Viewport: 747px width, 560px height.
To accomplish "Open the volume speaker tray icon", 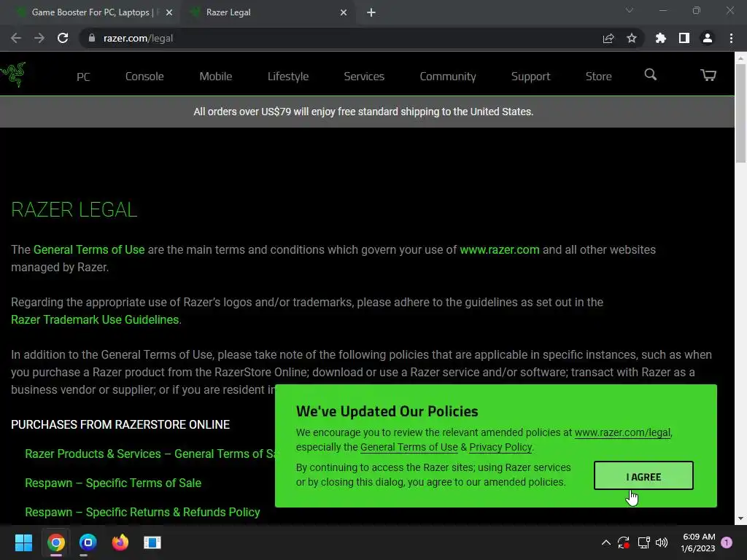I will point(662,542).
